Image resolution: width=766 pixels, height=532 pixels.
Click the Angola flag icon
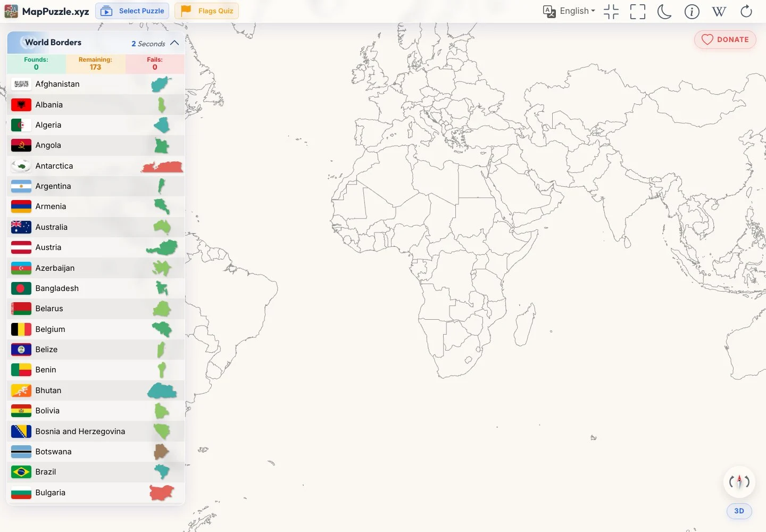coord(21,145)
